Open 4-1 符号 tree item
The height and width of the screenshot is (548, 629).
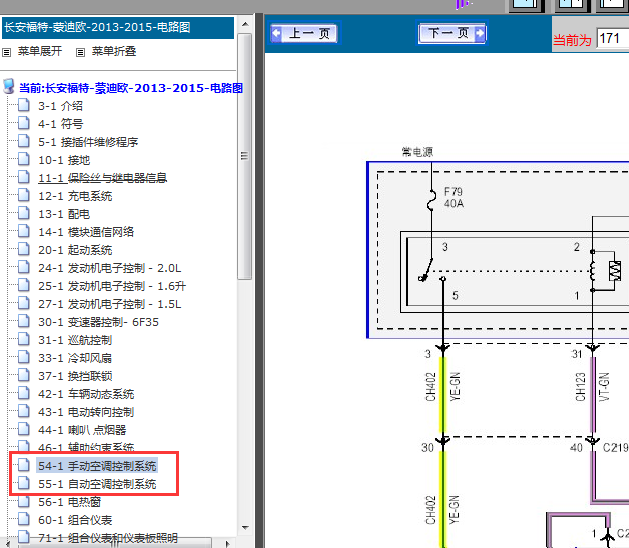tap(60, 124)
